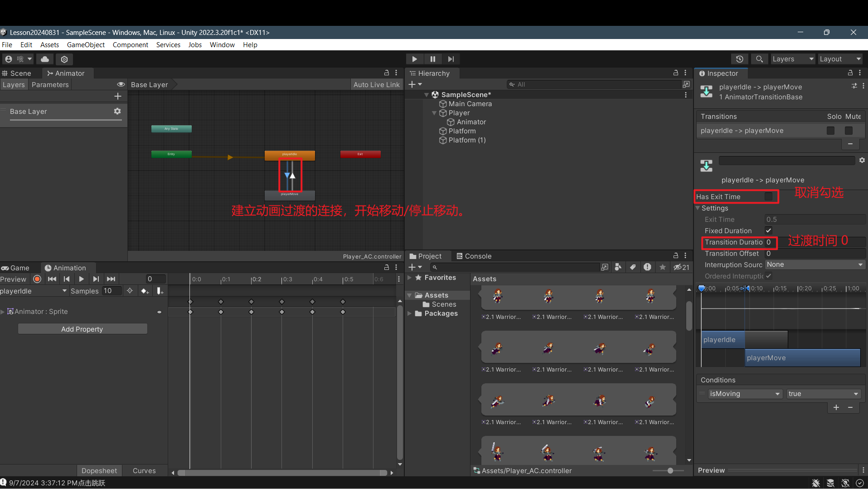Viewport: 868px width, 489px height.
Task: Toggle Mute for playerIdle -> playerMove transition
Action: (x=849, y=131)
